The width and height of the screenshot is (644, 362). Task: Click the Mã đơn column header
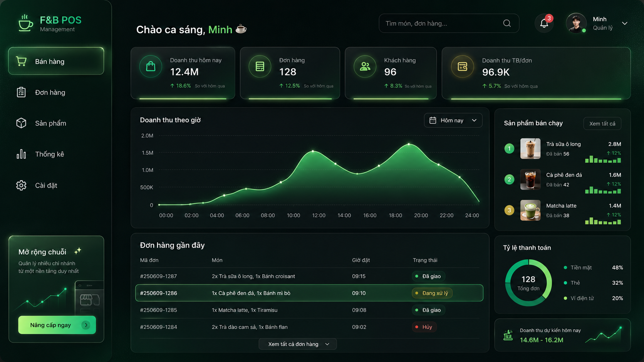click(x=149, y=260)
